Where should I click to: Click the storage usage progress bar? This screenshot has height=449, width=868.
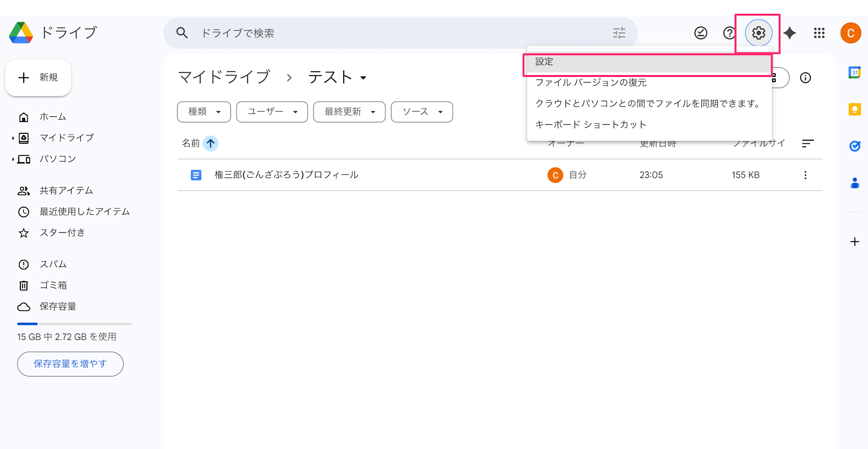(74, 324)
